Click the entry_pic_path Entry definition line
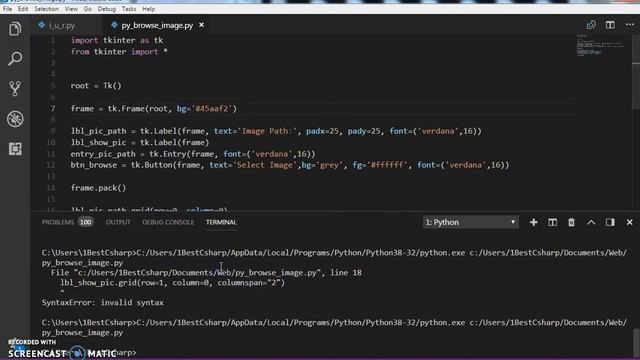This screenshot has width=640, height=360. [x=193, y=154]
